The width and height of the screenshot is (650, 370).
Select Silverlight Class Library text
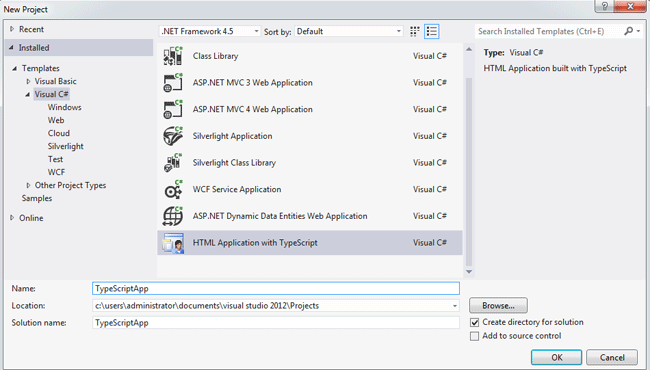[x=234, y=163]
